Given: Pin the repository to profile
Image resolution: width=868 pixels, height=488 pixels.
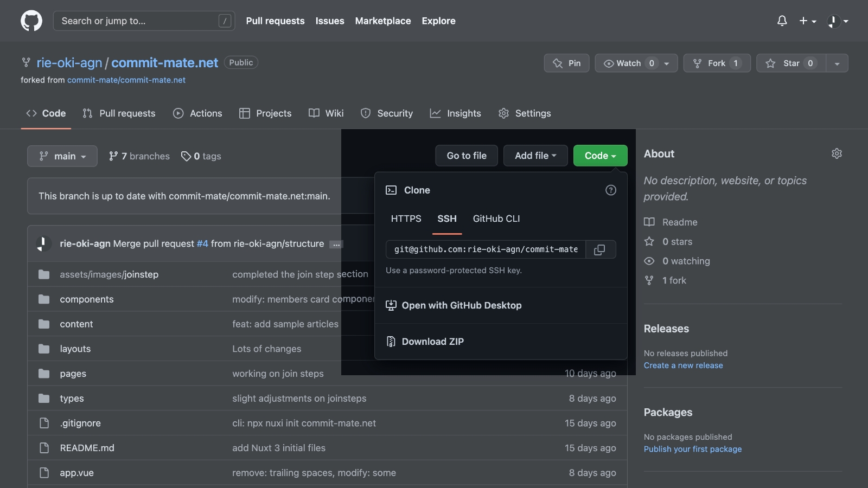Looking at the screenshot, I should (567, 63).
